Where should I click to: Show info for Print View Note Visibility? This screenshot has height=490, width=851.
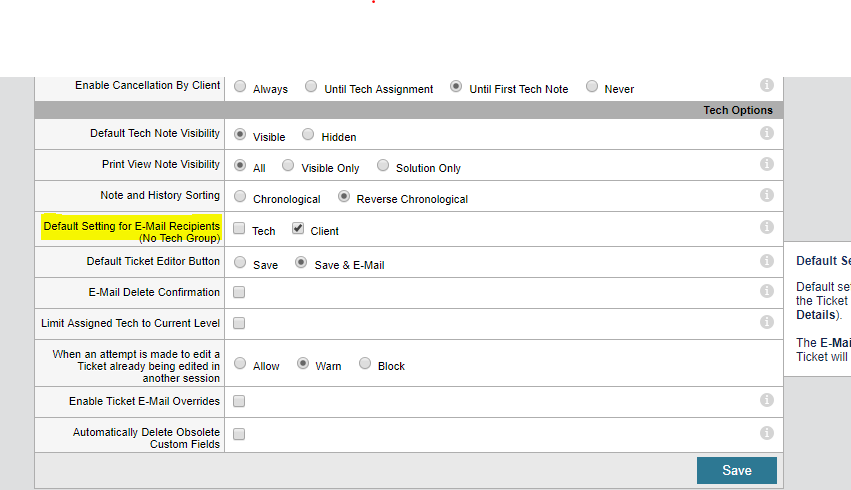[x=766, y=164]
